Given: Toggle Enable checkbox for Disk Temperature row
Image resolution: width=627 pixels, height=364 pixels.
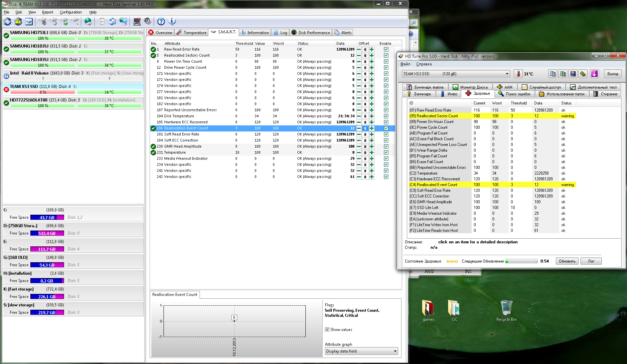Looking at the screenshot, I should click(386, 116).
